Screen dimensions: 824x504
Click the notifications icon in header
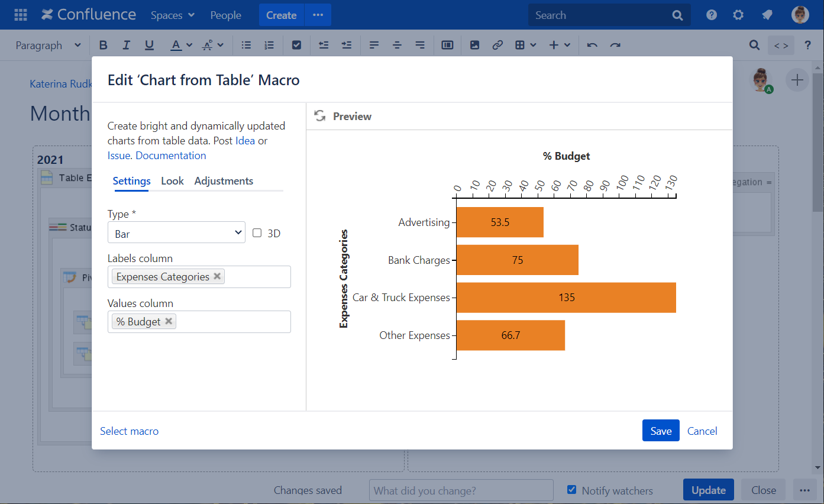[767, 15]
